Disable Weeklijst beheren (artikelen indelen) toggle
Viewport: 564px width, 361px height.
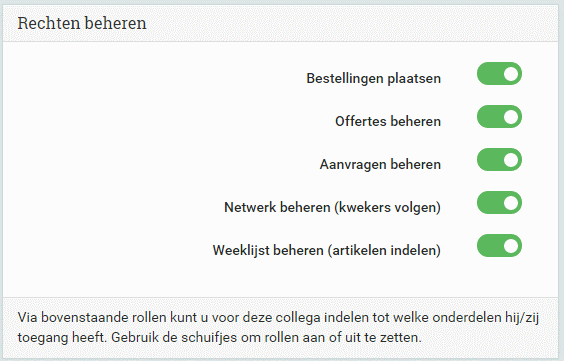point(499,246)
